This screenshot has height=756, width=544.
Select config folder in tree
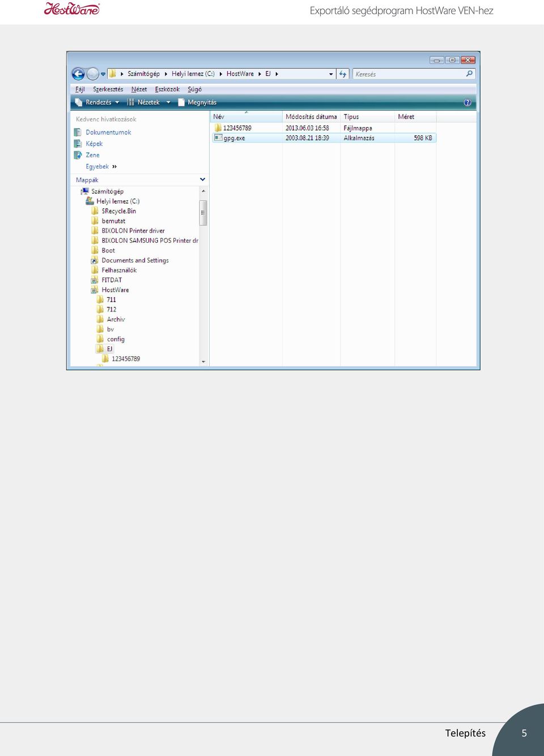(x=116, y=339)
